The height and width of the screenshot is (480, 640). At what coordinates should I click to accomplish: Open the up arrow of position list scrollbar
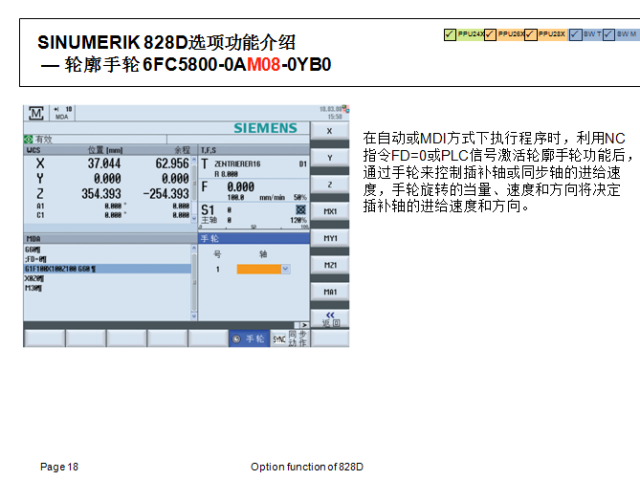(194, 159)
